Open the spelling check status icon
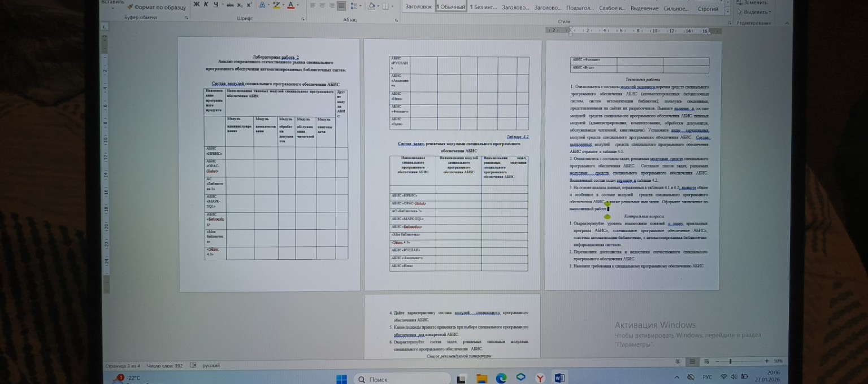This screenshot has width=868, height=384. pos(193,365)
